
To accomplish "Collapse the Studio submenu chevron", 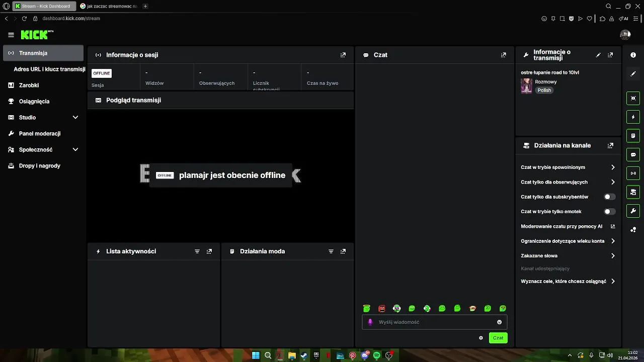I will tap(75, 118).
